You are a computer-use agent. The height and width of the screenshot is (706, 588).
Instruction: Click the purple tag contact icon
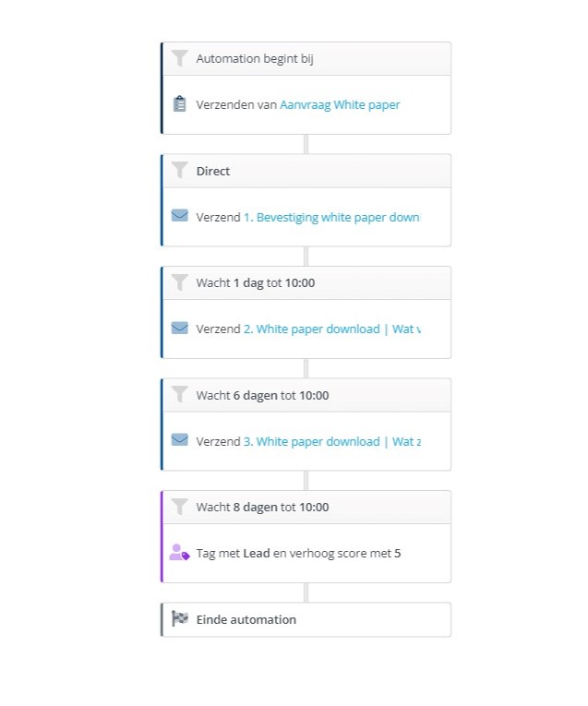click(179, 553)
